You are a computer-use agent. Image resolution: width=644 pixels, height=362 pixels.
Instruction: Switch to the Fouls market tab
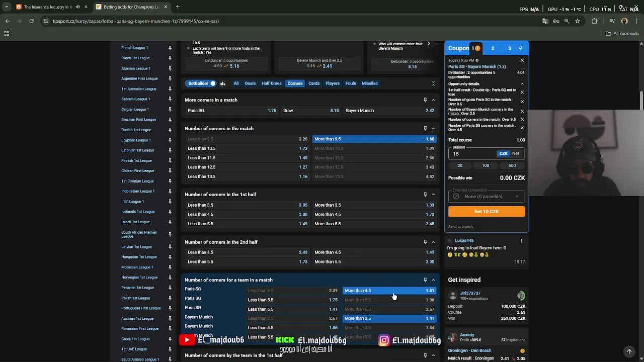(351, 83)
